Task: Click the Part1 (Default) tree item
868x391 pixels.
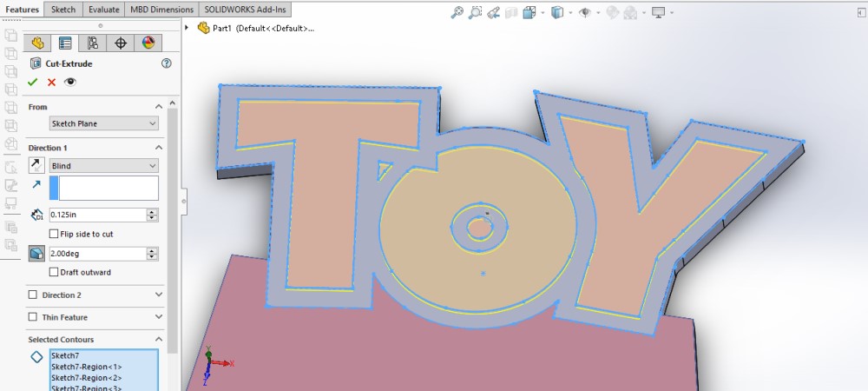Action: pos(263,29)
